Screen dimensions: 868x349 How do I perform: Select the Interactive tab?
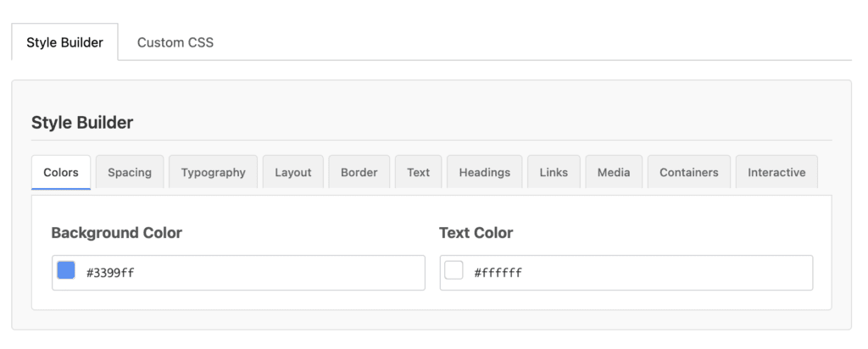[776, 172]
